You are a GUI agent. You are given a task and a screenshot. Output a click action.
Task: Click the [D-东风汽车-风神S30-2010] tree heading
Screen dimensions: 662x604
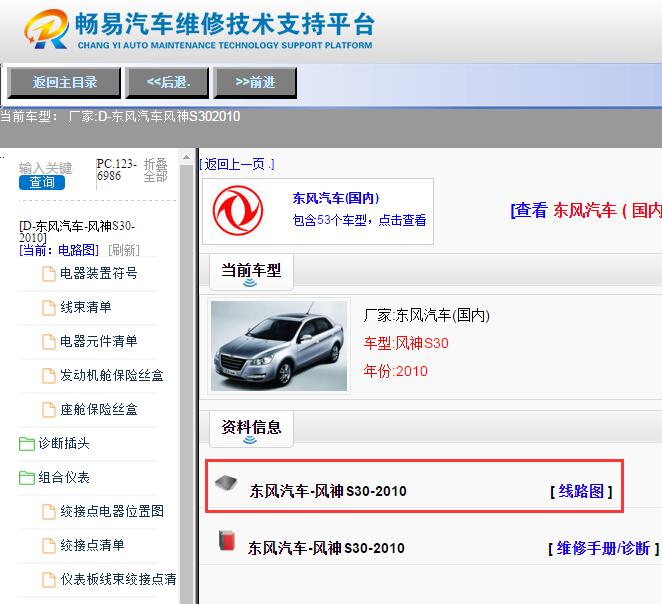(77, 232)
